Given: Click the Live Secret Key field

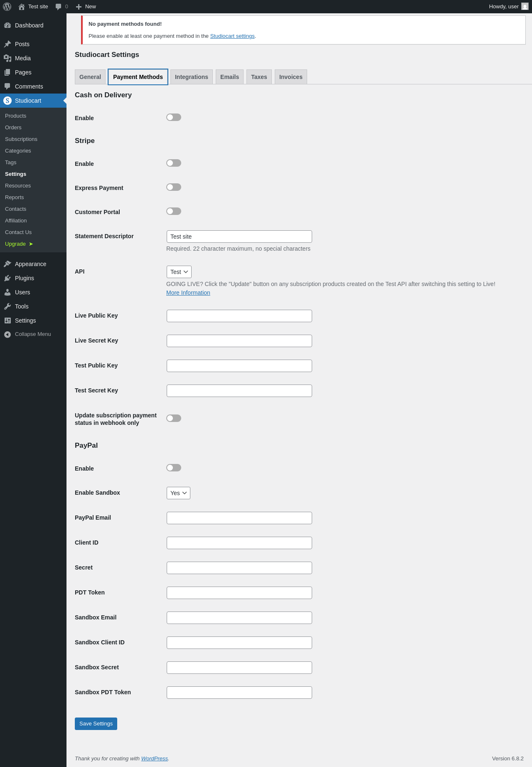Looking at the screenshot, I should [x=239, y=341].
